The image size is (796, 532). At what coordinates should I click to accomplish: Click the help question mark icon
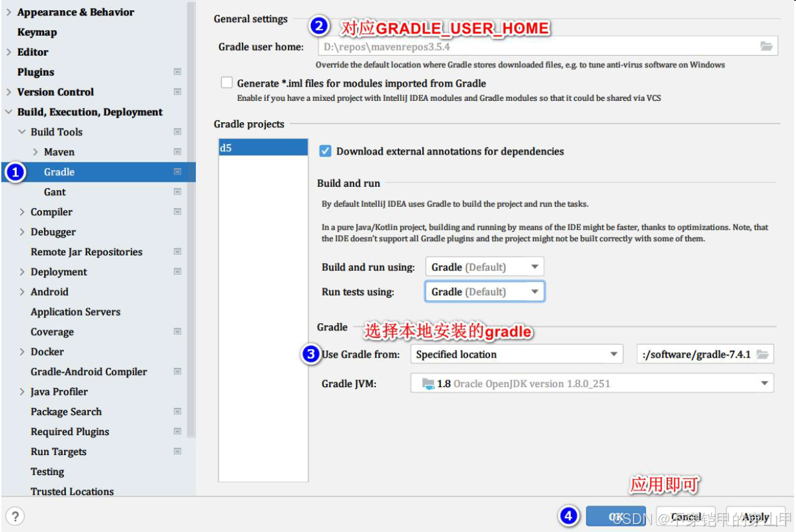click(x=15, y=516)
